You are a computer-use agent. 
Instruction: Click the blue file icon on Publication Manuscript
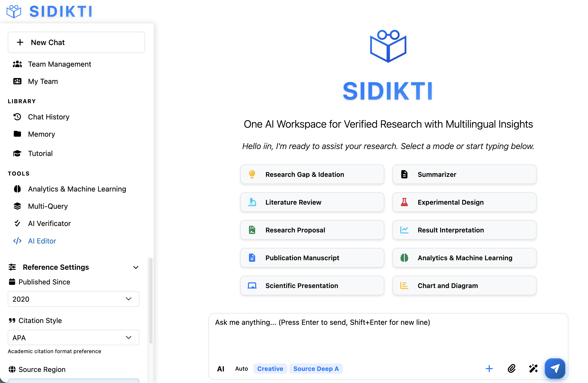coord(252,258)
